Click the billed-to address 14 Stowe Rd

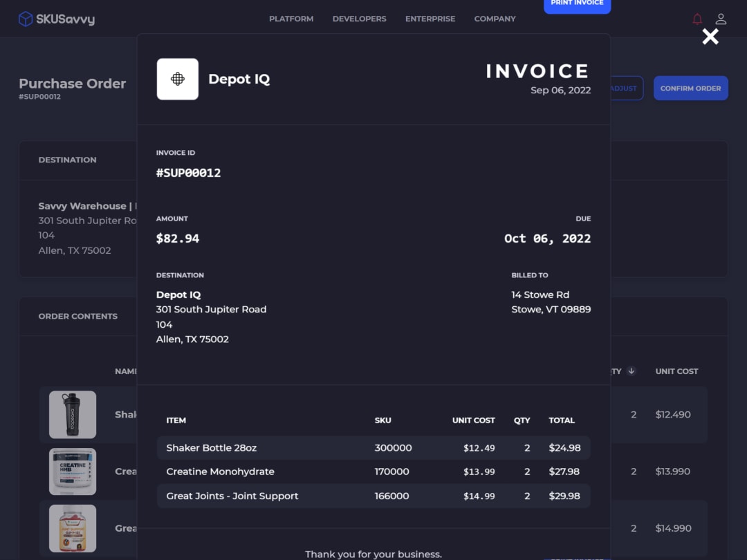540,295
